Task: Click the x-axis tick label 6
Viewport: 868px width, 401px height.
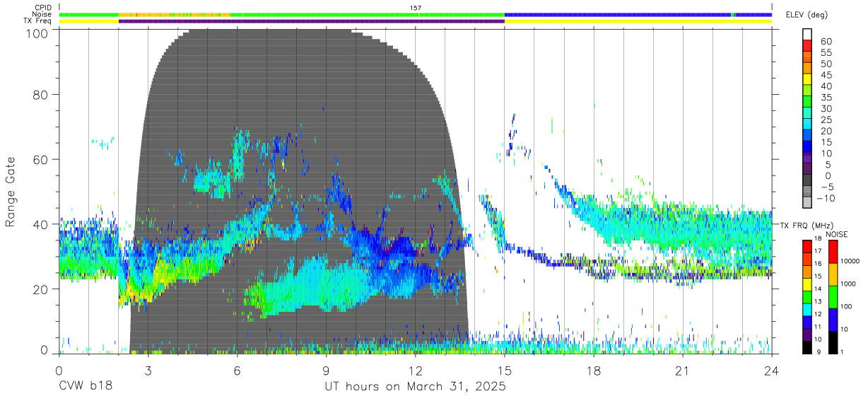Action: coord(237,371)
